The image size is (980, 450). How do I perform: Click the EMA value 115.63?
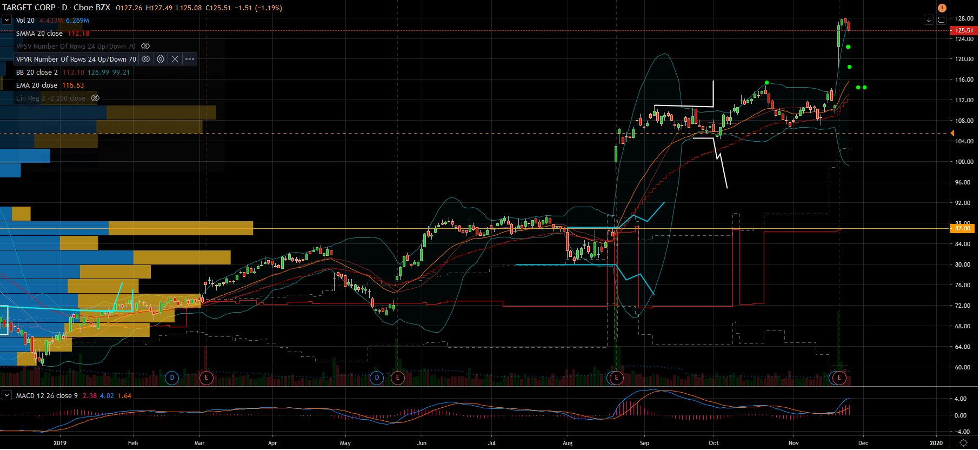coord(73,85)
